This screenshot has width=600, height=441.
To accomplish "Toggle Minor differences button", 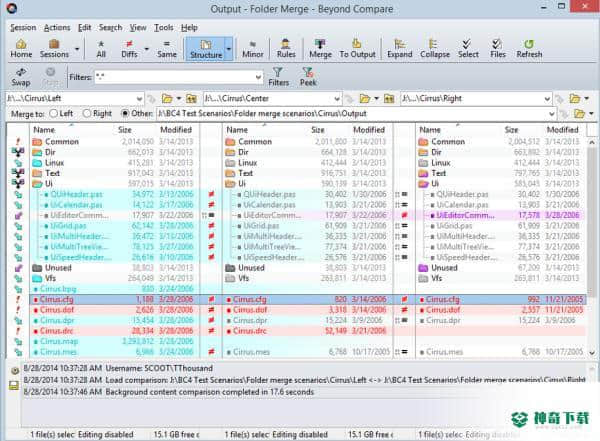I will [253, 49].
